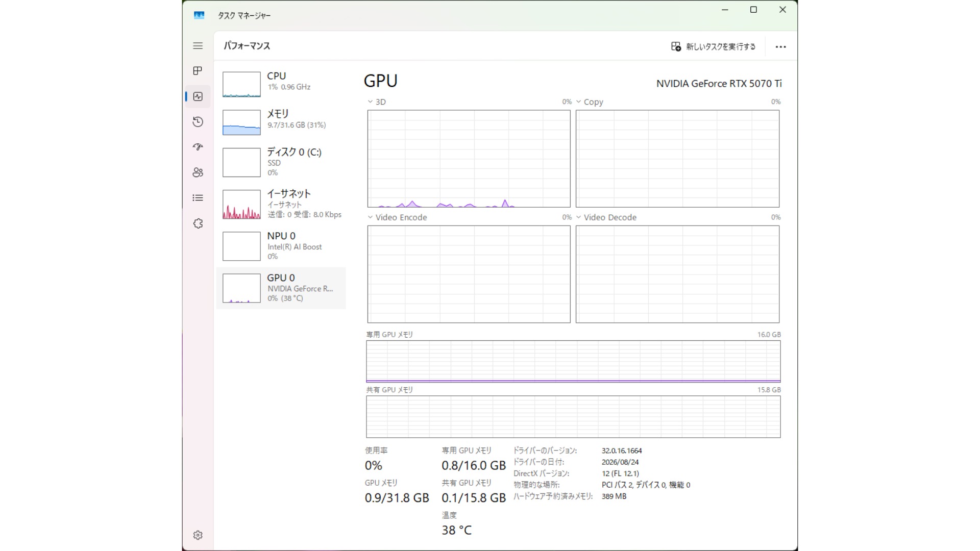Image resolution: width=980 pixels, height=551 pixels.
Task: Click the パフォーマンス page heading
Action: (247, 46)
